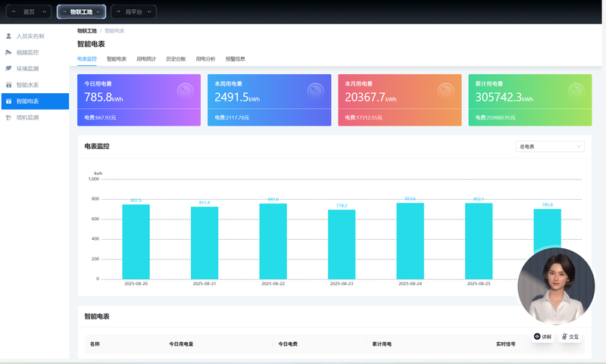The height and width of the screenshot is (364, 606).
Task: Click 305742.3kWh cumulative value
Action: (504, 98)
